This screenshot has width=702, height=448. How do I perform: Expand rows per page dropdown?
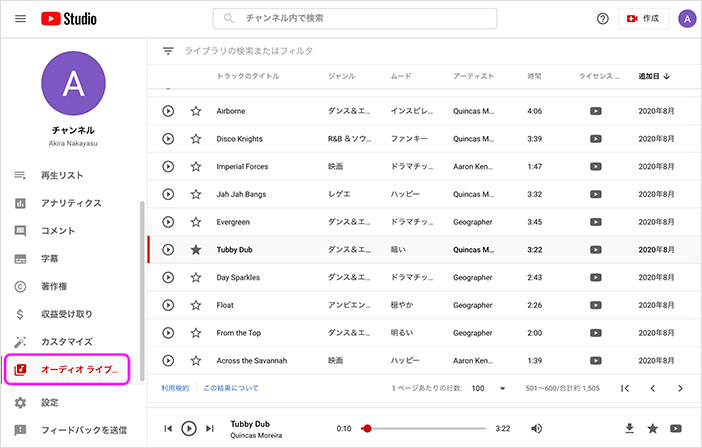502,388
